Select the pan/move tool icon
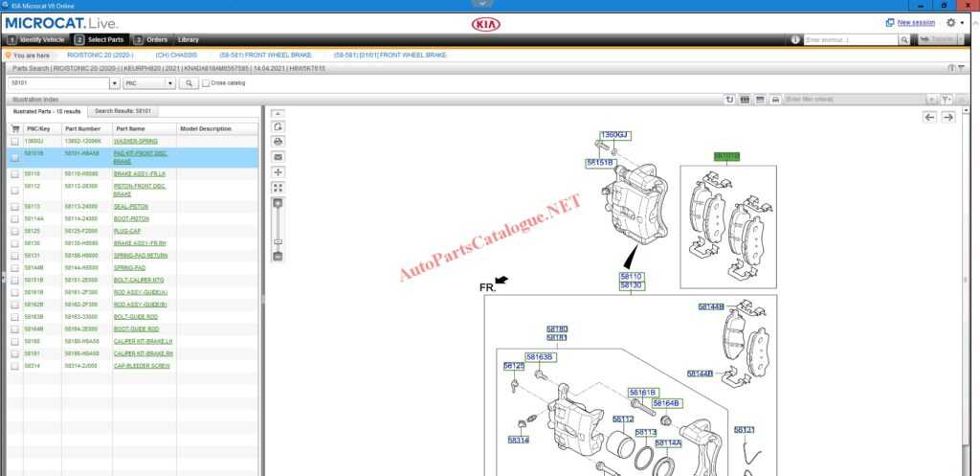980x476 pixels. (278, 171)
